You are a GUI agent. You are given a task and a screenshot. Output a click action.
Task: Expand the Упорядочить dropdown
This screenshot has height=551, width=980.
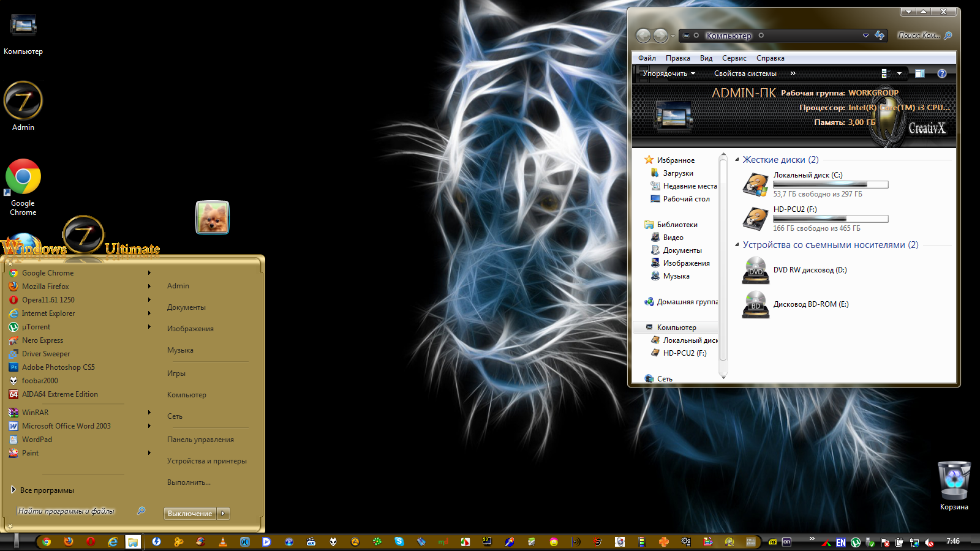point(668,73)
